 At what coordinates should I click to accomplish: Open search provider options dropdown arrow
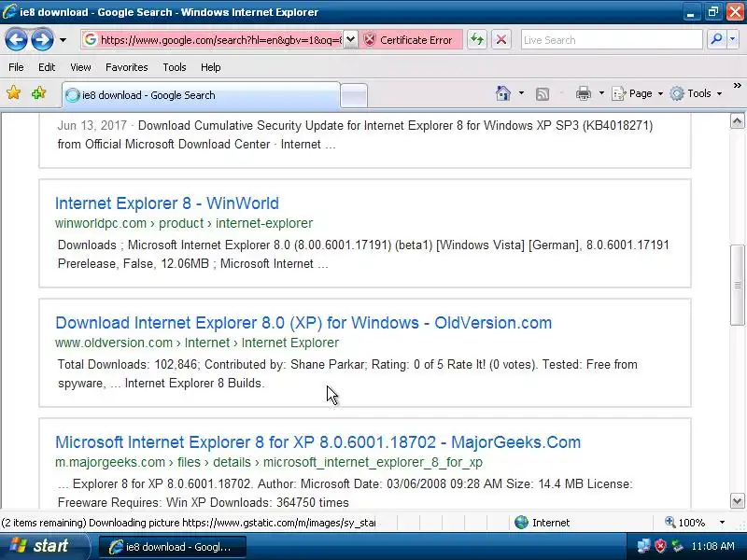733,39
